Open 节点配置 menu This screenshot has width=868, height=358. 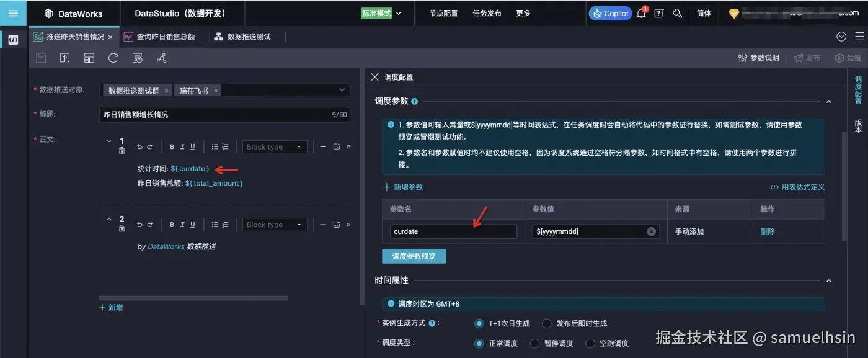coord(443,13)
